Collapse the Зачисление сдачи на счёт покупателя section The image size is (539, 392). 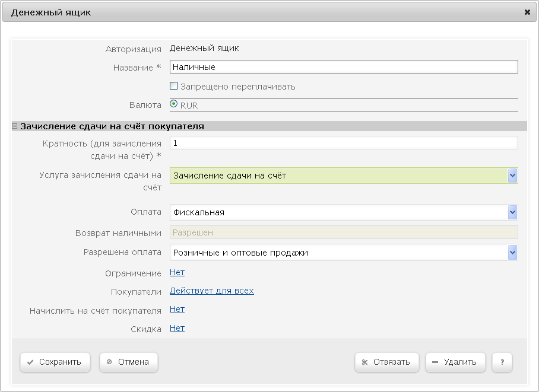[15, 126]
